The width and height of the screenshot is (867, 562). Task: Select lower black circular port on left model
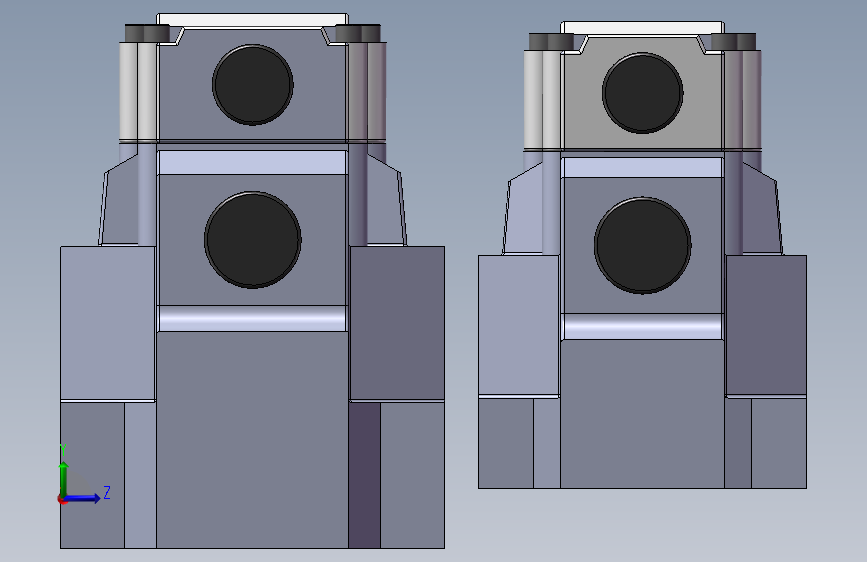[253, 240]
